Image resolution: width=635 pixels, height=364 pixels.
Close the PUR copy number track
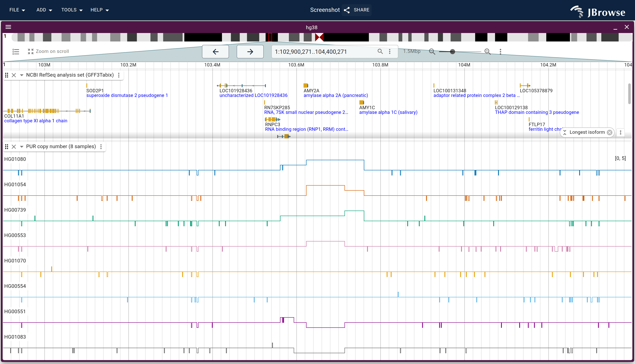coord(14,146)
